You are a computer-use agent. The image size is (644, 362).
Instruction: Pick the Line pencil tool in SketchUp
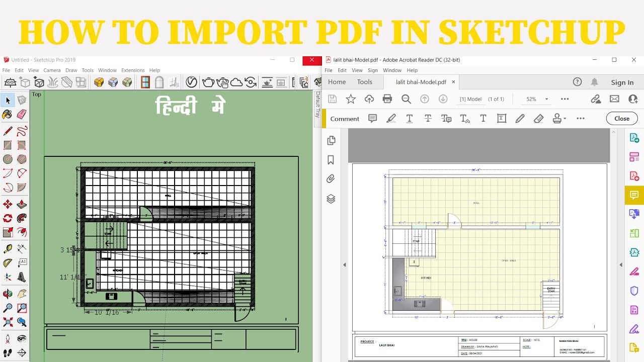8,132
